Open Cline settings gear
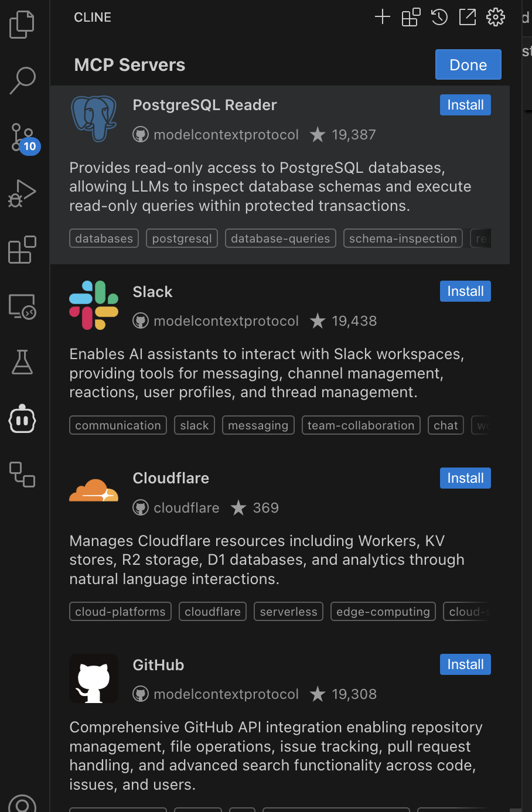The image size is (532, 812). (496, 17)
